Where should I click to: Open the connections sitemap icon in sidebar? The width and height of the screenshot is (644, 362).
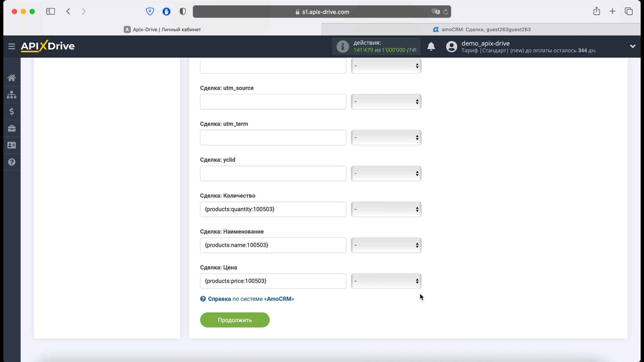click(x=12, y=95)
